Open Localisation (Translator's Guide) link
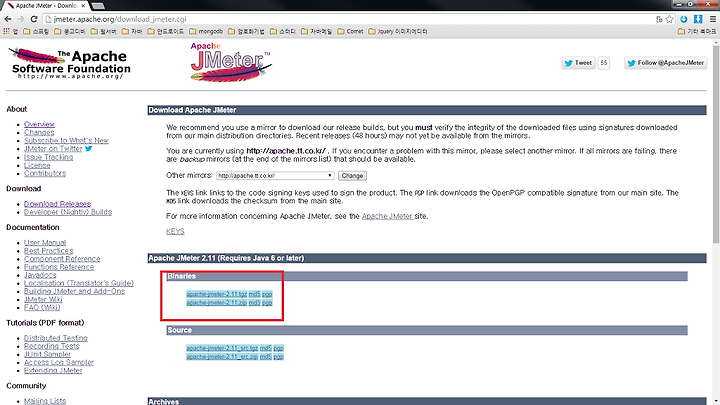720x405 pixels. coord(79,283)
